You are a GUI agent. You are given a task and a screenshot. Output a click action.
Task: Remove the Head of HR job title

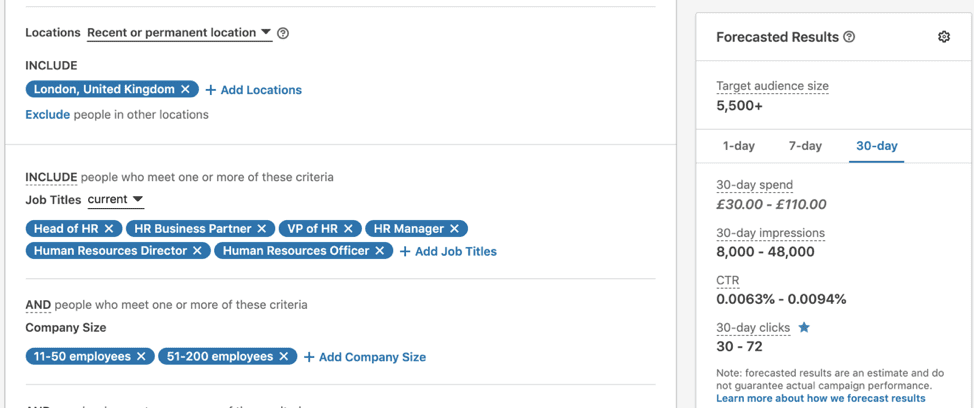[x=110, y=229]
